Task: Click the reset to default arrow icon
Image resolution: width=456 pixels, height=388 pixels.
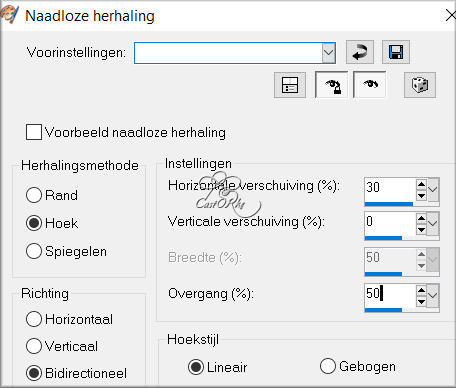Action: 360,52
